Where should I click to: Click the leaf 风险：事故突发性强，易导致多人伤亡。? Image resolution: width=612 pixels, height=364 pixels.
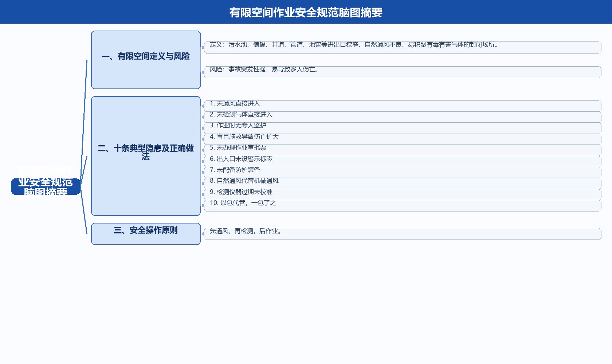[x=403, y=72]
